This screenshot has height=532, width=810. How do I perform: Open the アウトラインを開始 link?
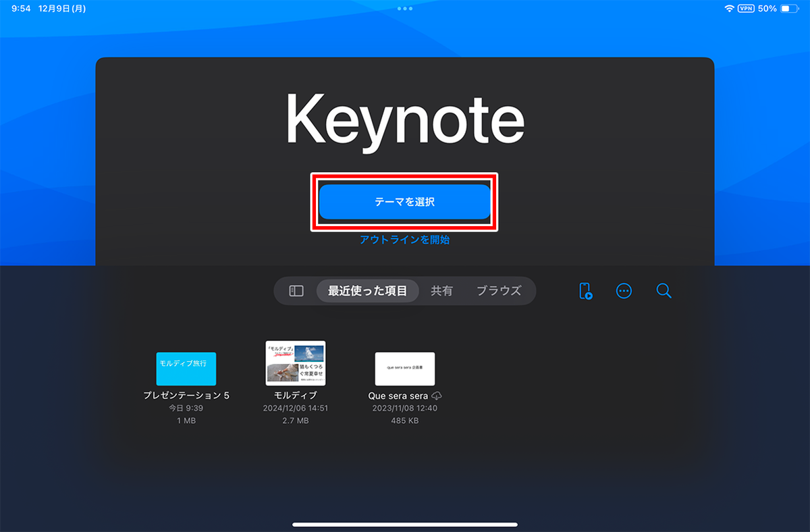(404, 240)
